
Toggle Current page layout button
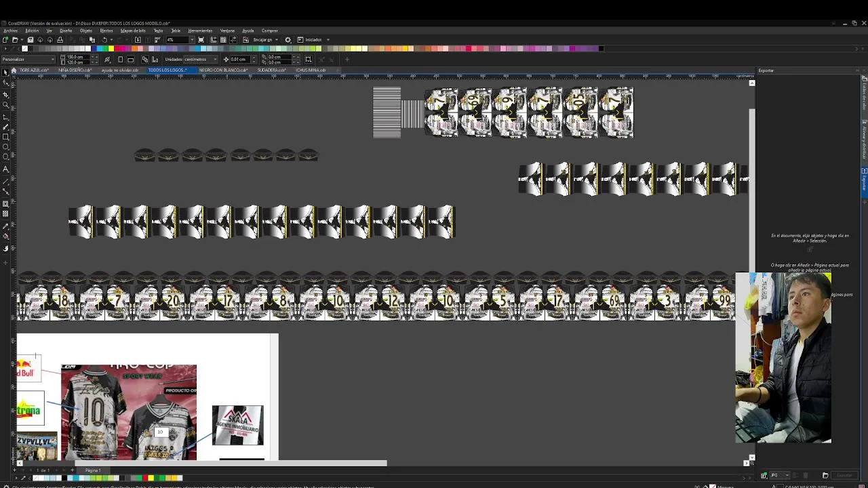[x=155, y=60]
